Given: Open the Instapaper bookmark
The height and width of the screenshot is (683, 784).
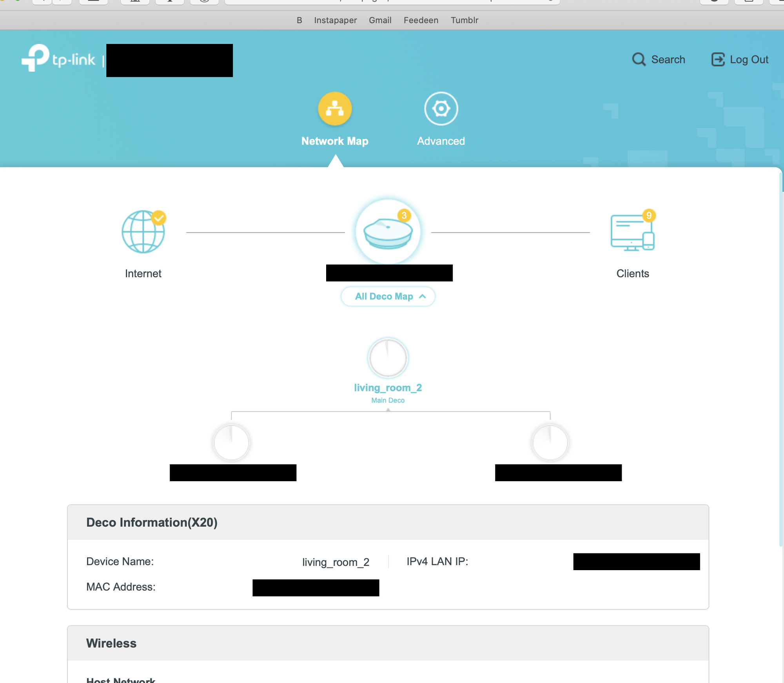Looking at the screenshot, I should (335, 20).
